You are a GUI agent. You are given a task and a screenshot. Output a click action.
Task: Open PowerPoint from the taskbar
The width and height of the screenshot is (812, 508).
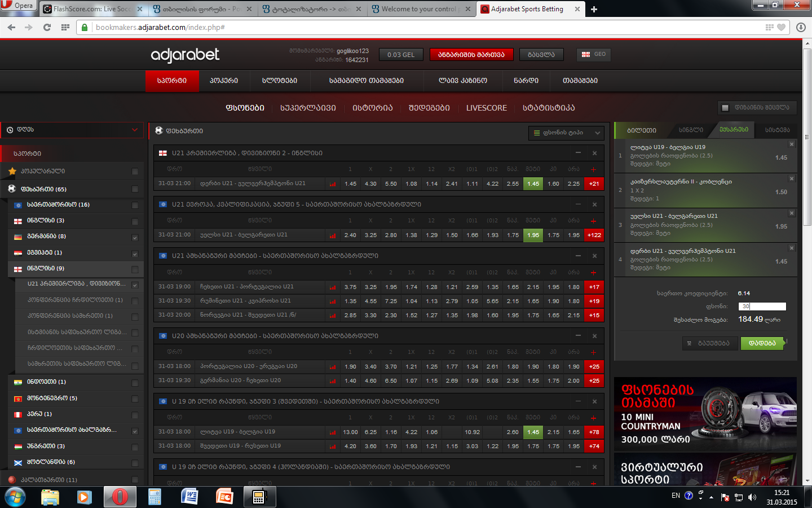(224, 497)
